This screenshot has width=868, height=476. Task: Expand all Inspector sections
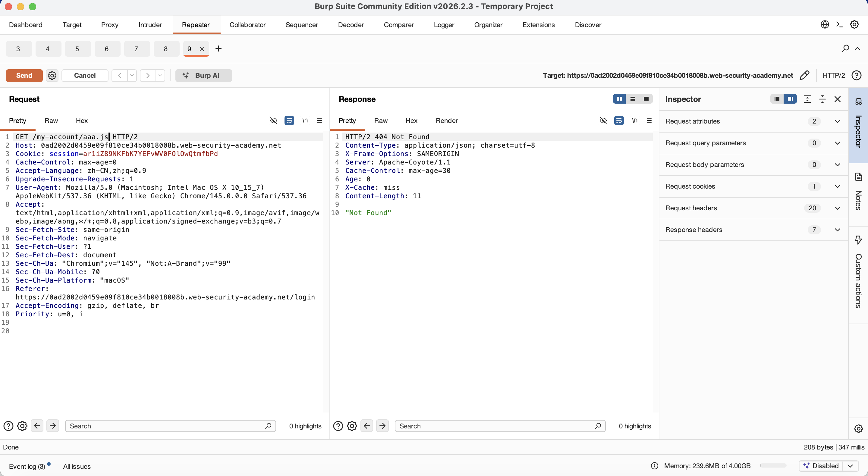click(x=807, y=99)
